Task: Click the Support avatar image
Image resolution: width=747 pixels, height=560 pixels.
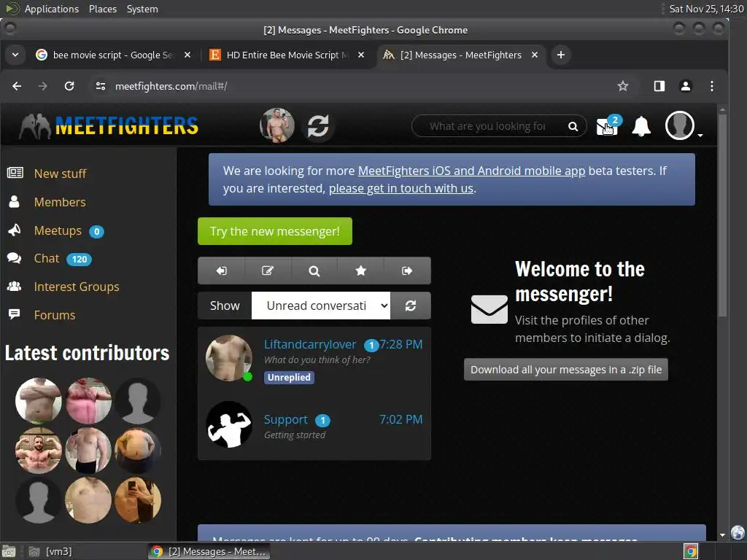Action: tap(228, 424)
